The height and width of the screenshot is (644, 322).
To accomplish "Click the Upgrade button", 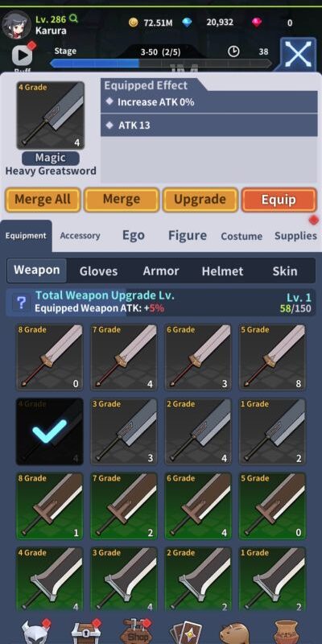I will coord(200,200).
